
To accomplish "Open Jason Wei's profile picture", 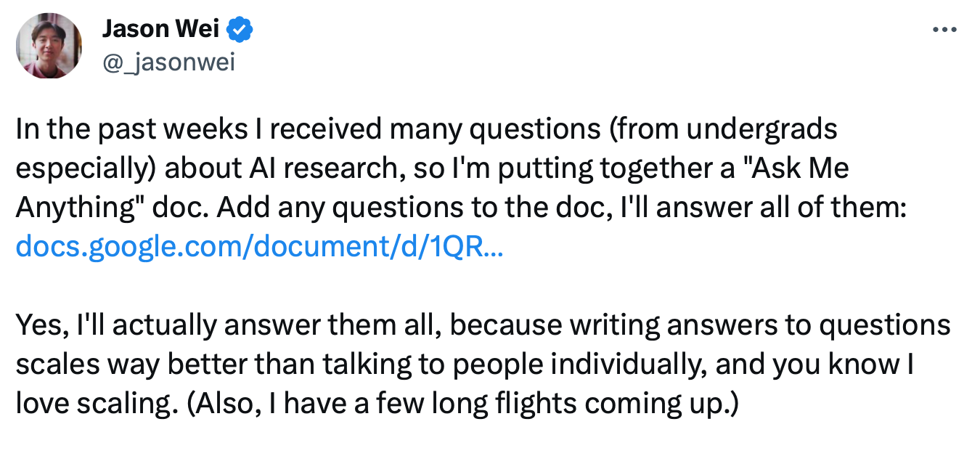I will click(x=49, y=46).
